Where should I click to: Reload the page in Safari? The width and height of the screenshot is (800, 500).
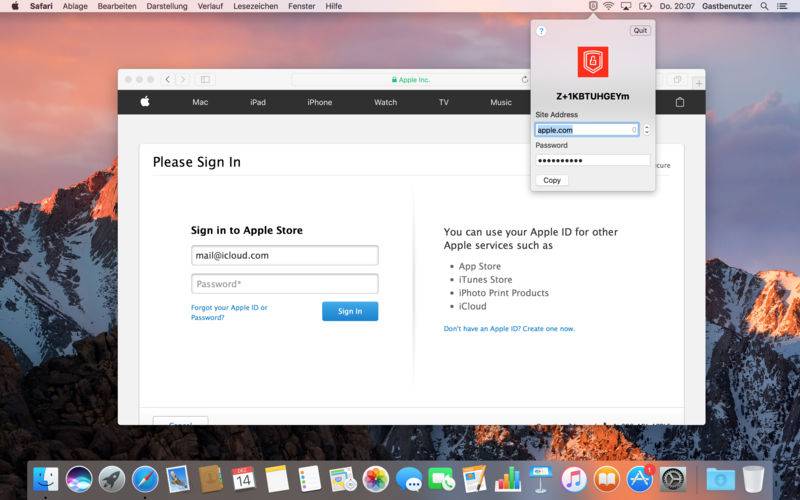(524, 80)
